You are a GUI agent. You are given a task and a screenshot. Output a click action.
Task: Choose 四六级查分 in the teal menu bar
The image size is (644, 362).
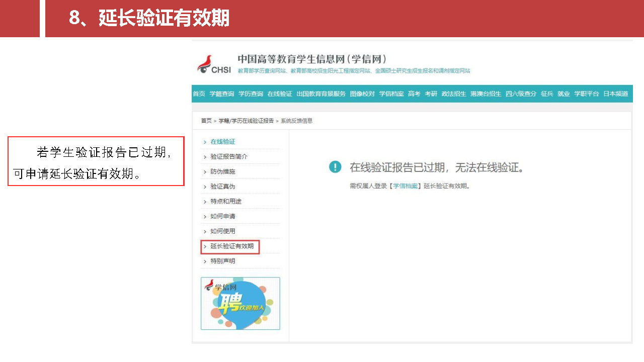[521, 94]
